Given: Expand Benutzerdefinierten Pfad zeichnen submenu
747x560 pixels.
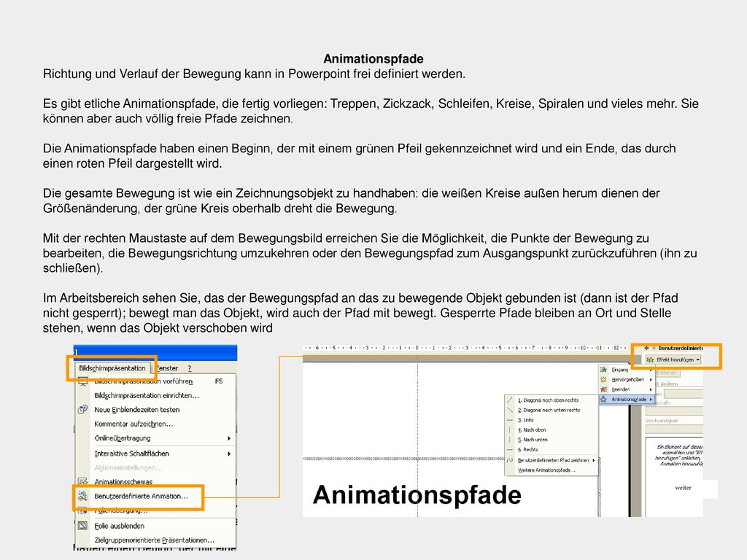Looking at the screenshot, I should [551, 461].
